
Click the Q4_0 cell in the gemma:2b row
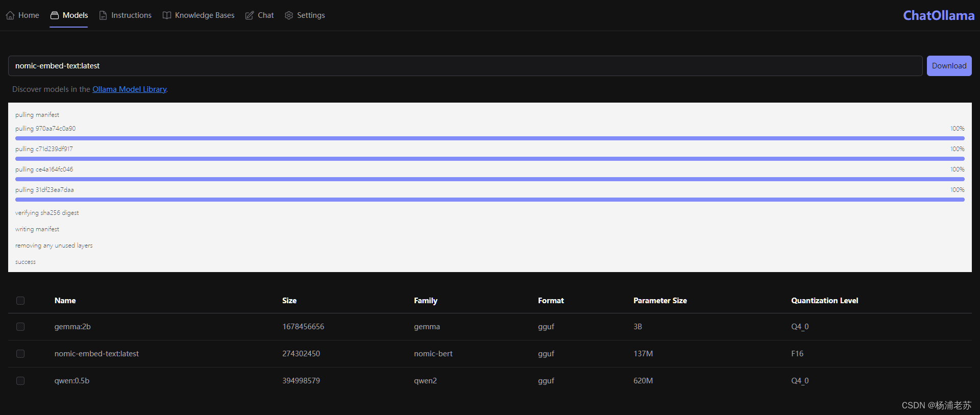pyautogui.click(x=800, y=327)
